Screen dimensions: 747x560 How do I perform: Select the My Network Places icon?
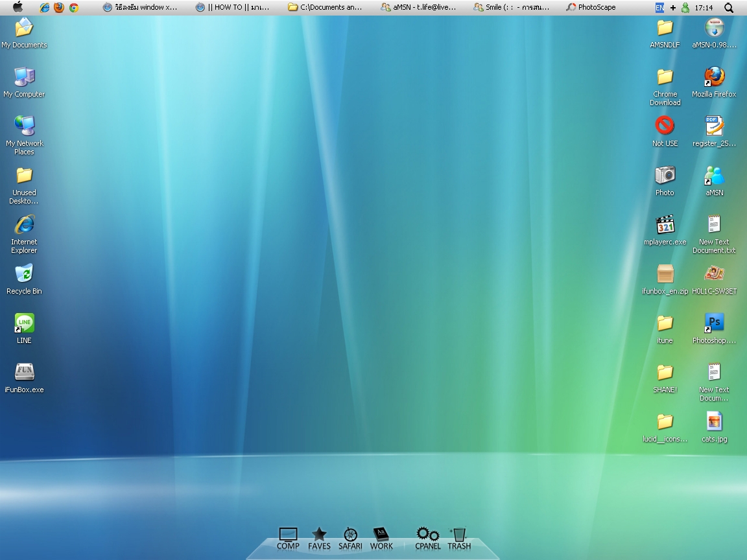tap(24, 135)
